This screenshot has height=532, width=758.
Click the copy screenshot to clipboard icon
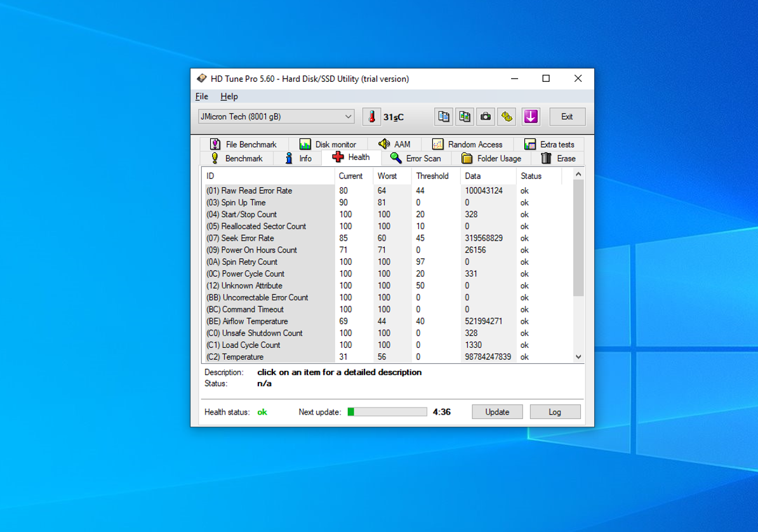point(465,117)
